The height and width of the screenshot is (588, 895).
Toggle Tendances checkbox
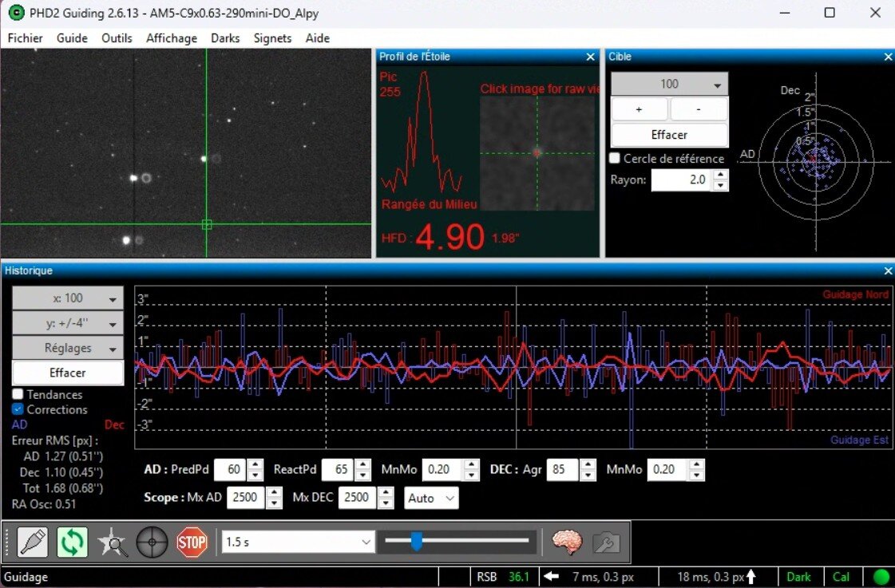coord(18,394)
